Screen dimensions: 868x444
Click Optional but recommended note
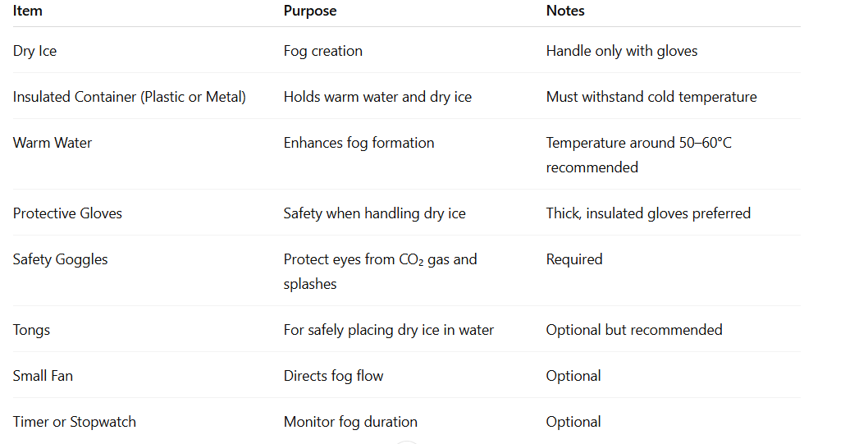pos(634,330)
